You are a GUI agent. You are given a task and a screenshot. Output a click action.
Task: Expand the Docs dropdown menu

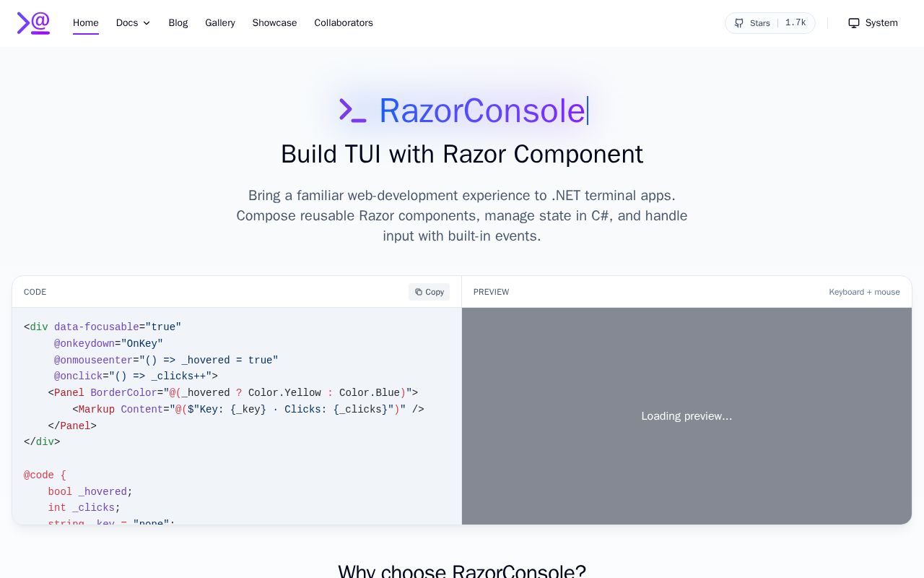click(134, 23)
